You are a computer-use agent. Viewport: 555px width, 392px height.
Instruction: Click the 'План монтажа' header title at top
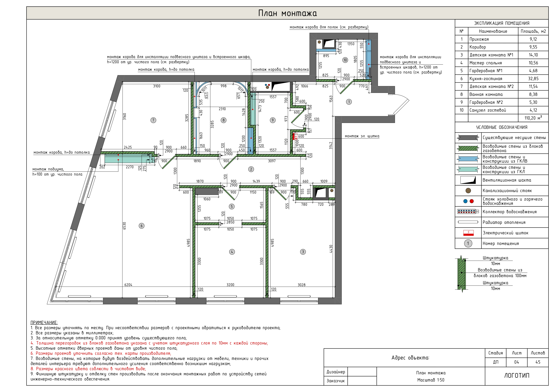287,13
